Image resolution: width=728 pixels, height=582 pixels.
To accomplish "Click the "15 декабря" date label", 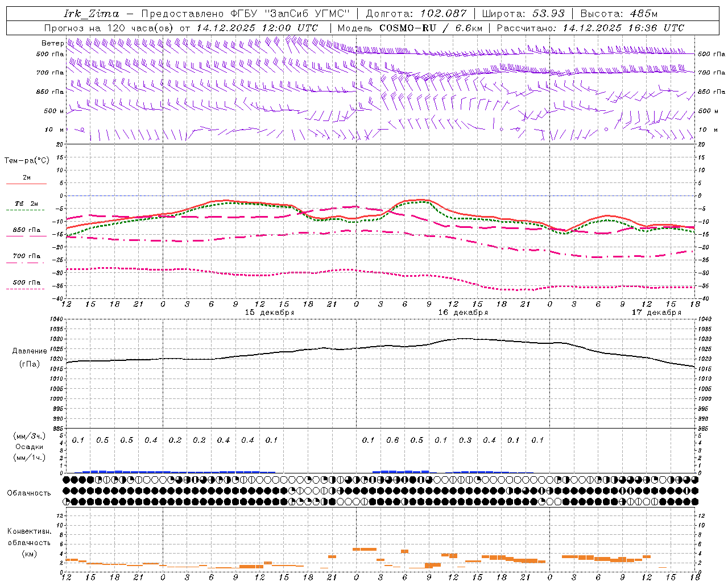I will tap(270, 313).
